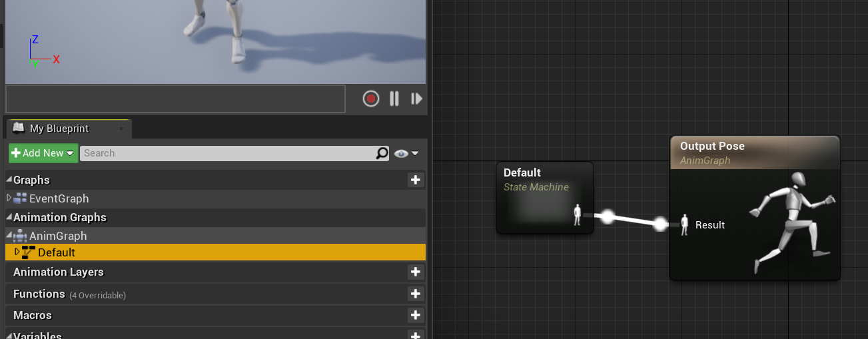Click the EventGraph graph icon
The width and height of the screenshot is (868, 339).
pyautogui.click(x=21, y=198)
